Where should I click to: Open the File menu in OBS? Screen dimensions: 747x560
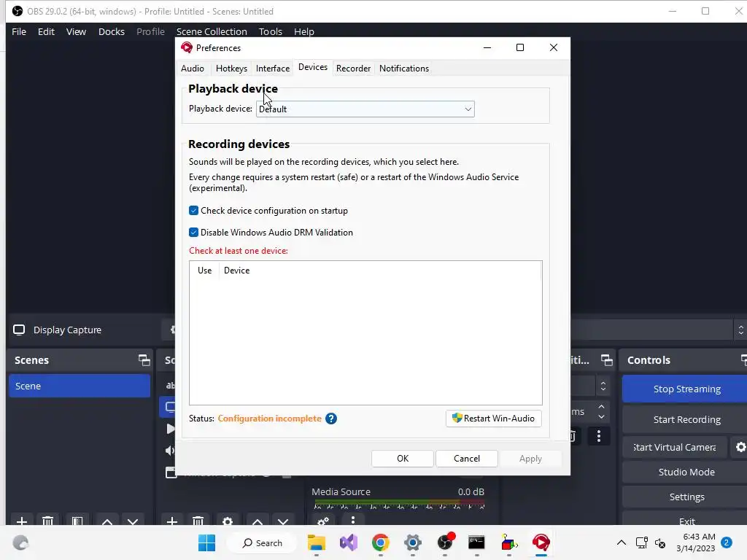pyautogui.click(x=19, y=31)
